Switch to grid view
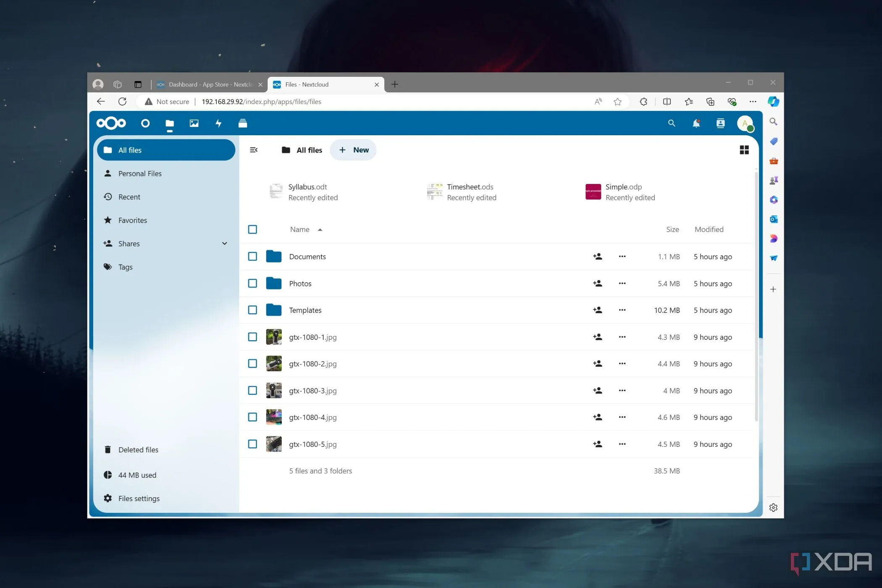Viewport: 882px width, 588px height. click(744, 150)
